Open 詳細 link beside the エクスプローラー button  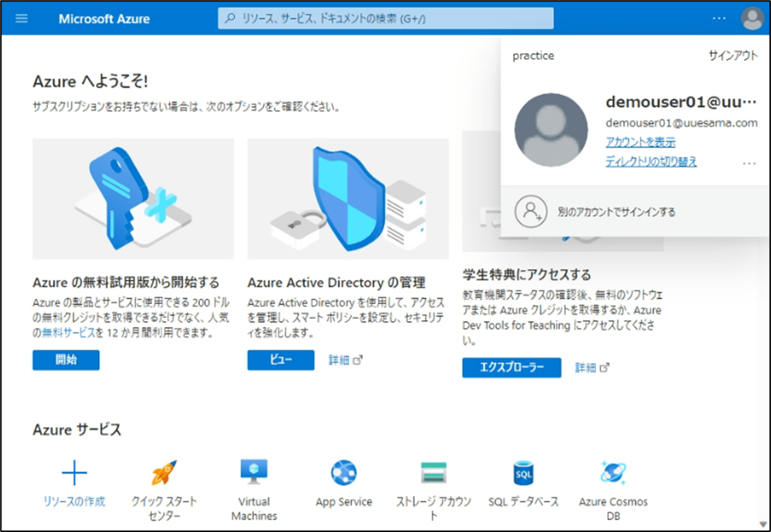[585, 367]
